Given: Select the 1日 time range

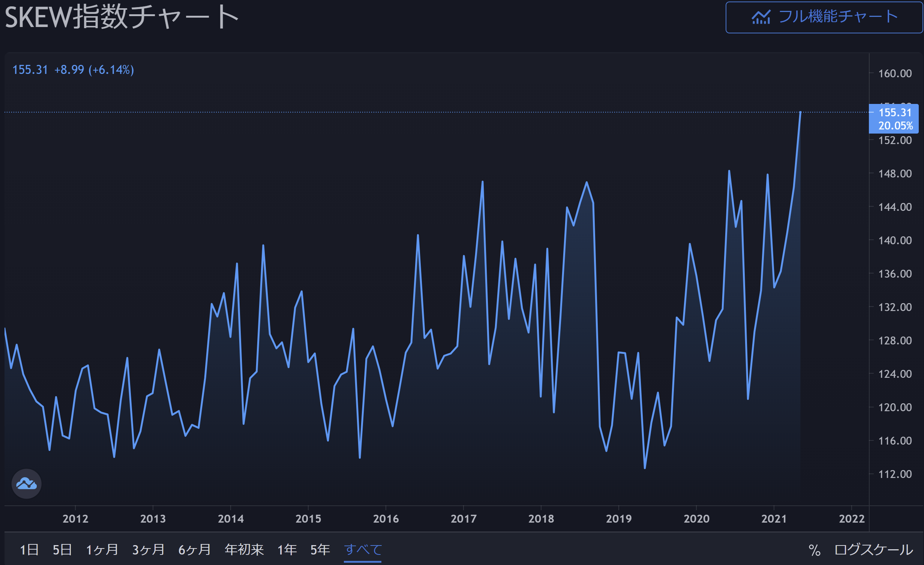Looking at the screenshot, I should pyautogui.click(x=29, y=550).
